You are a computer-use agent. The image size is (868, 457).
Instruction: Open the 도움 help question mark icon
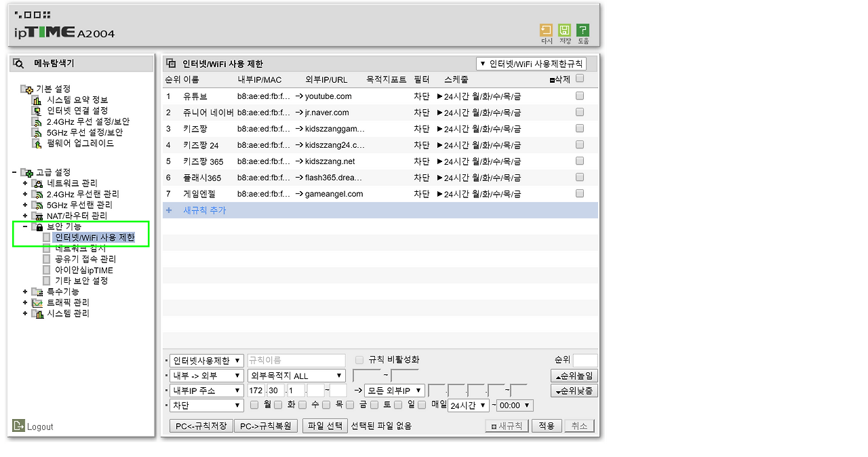point(583,30)
